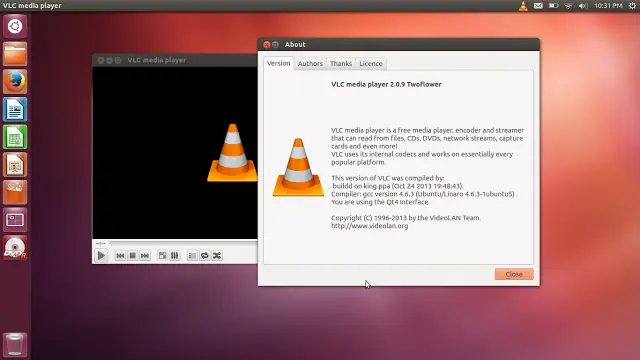Image resolution: width=640 pixels, height=360 pixels.
Task: Click the VLC seek bar
Action: point(183,243)
